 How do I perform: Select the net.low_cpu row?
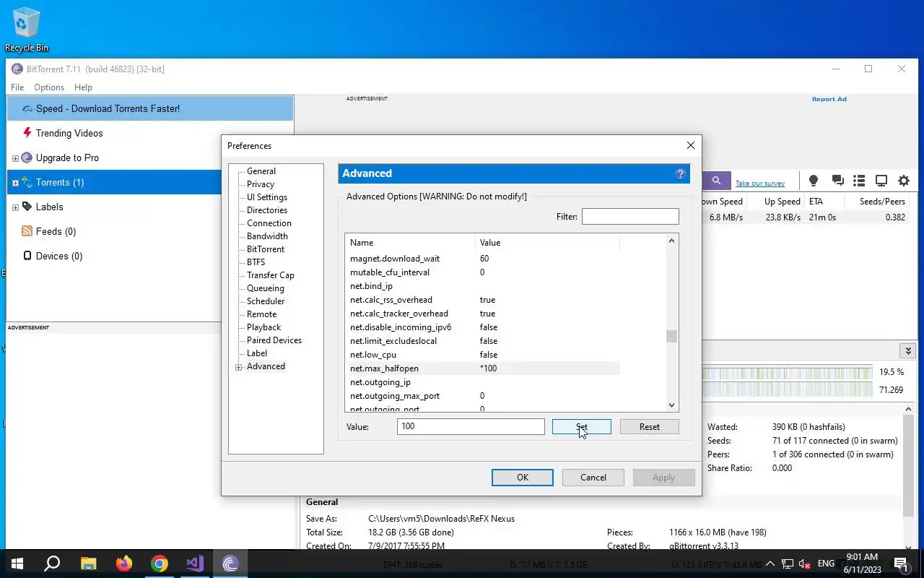[x=482, y=355]
